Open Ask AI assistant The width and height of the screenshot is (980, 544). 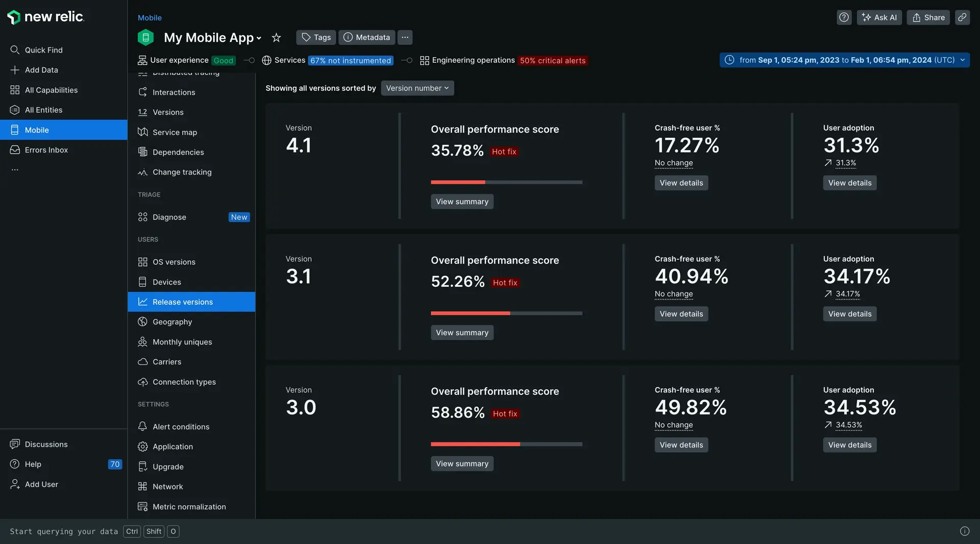879,17
